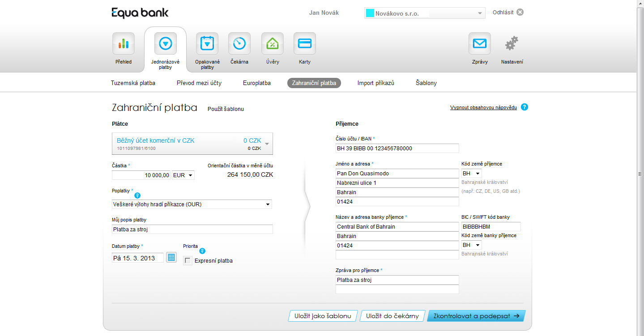This screenshot has height=336, width=644.
Task: Open the Karty card icon
Action: (x=305, y=43)
